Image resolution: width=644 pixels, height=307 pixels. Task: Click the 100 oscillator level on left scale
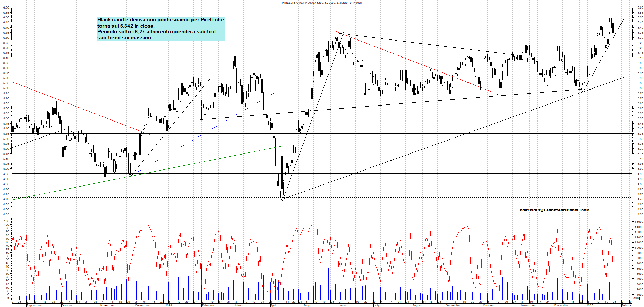point(6,225)
